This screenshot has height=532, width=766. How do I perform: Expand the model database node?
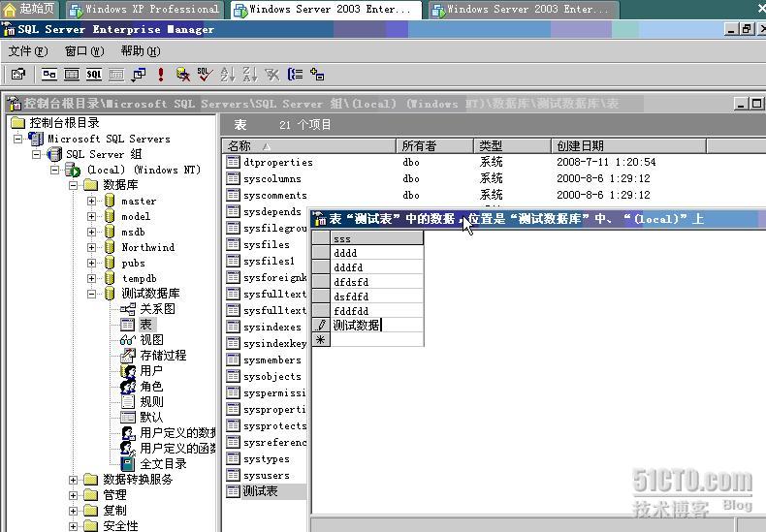91,216
